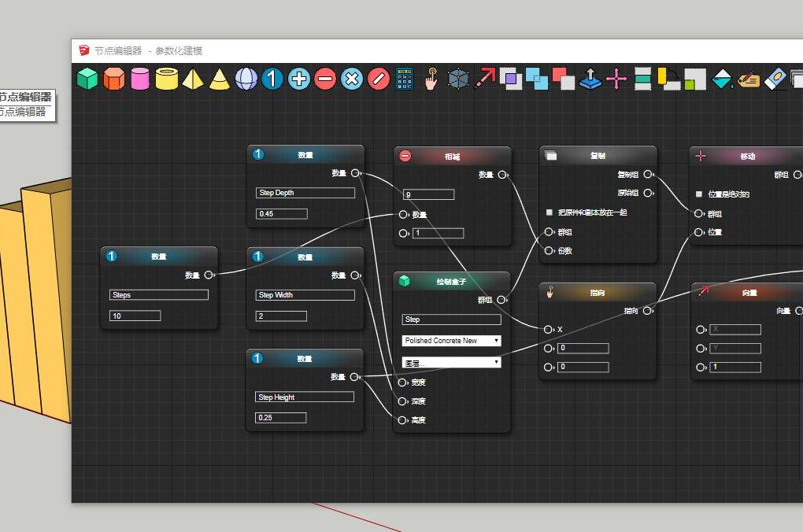Click the pointing hand picker icon
The height and width of the screenshot is (532, 803).
pyautogui.click(x=431, y=79)
